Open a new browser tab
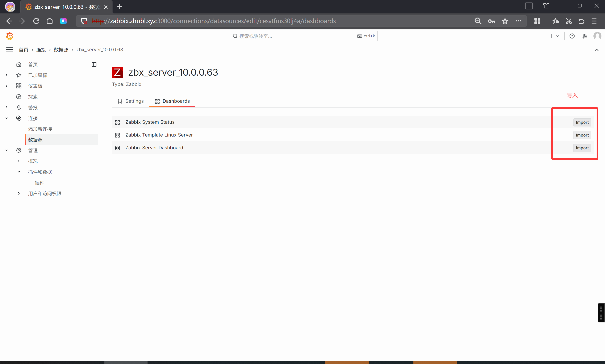Image resolution: width=605 pixels, height=364 pixels. pyautogui.click(x=120, y=7)
